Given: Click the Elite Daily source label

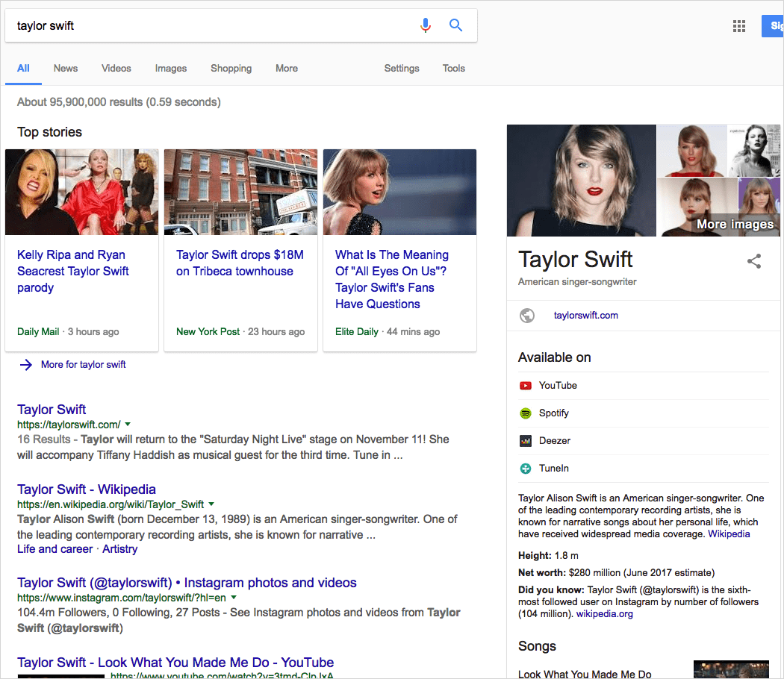Looking at the screenshot, I should coord(356,332).
